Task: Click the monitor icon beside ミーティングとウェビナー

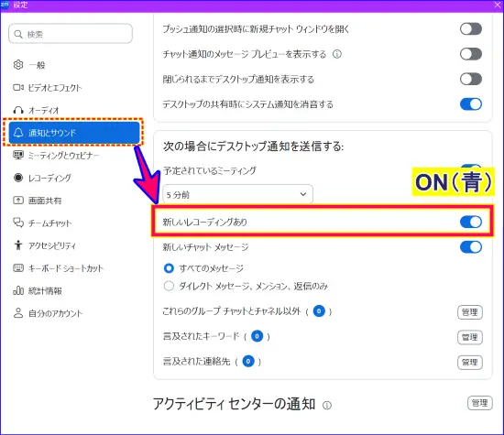Action: (x=18, y=155)
